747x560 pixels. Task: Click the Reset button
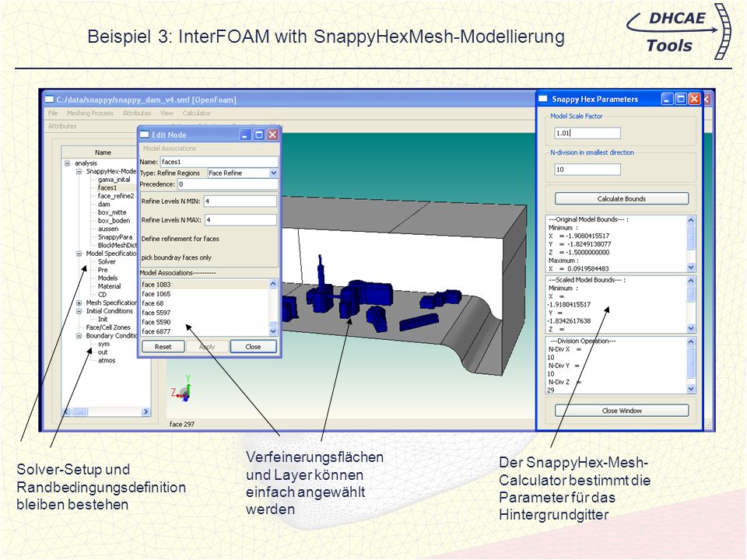[163, 347]
